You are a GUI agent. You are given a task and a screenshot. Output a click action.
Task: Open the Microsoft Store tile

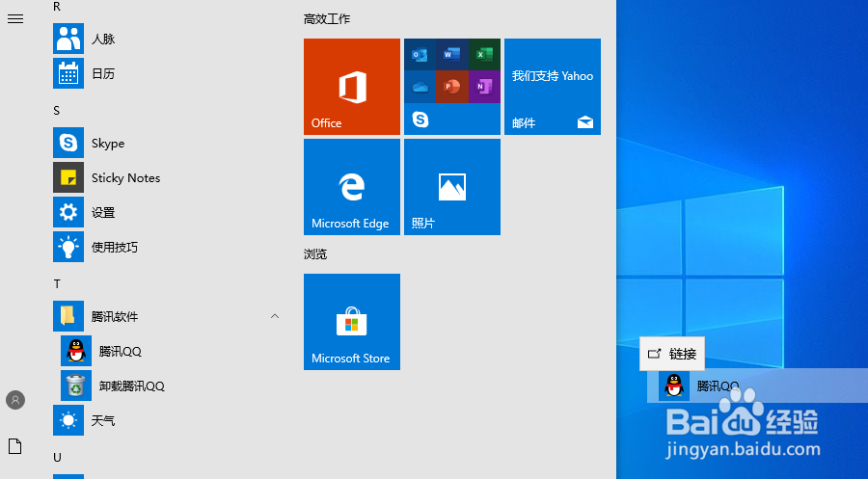pos(352,322)
